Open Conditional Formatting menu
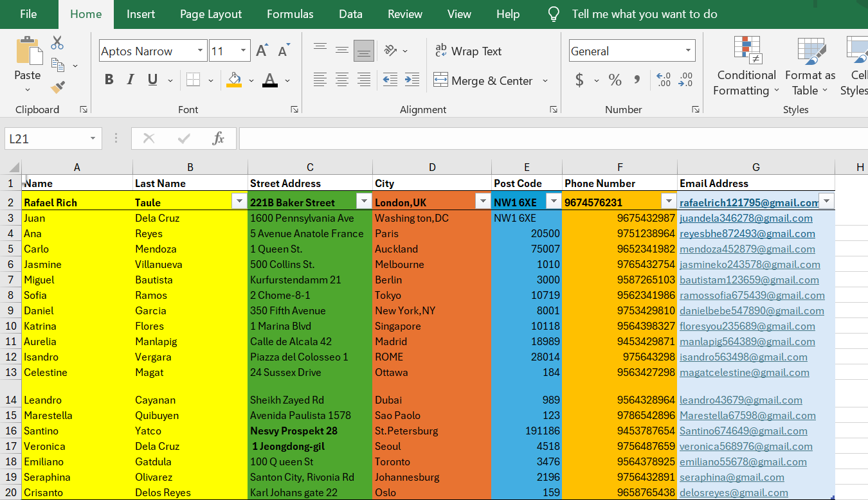Viewport: 868px width, 500px height. point(746,66)
